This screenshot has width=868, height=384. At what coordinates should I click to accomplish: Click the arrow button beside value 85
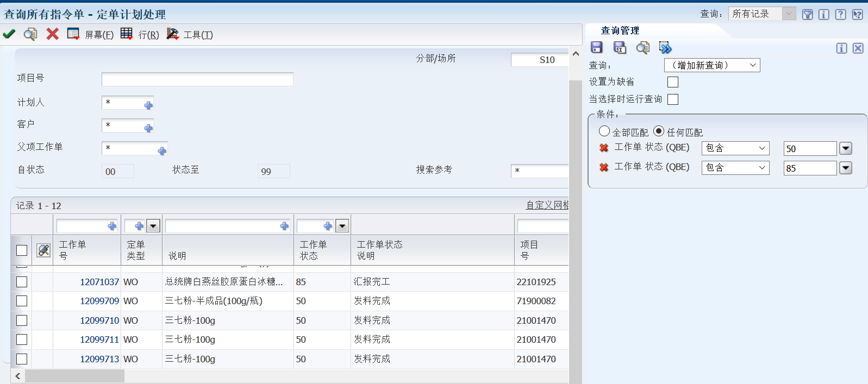pos(846,168)
